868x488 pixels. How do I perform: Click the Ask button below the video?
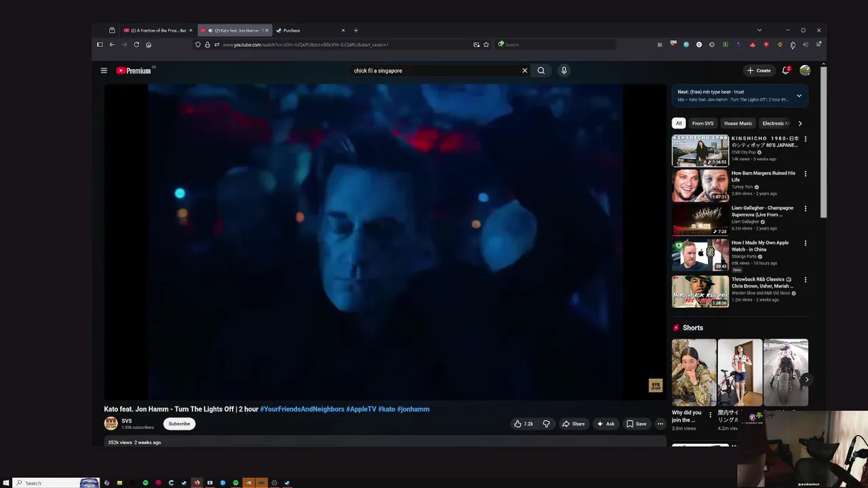[606, 424]
